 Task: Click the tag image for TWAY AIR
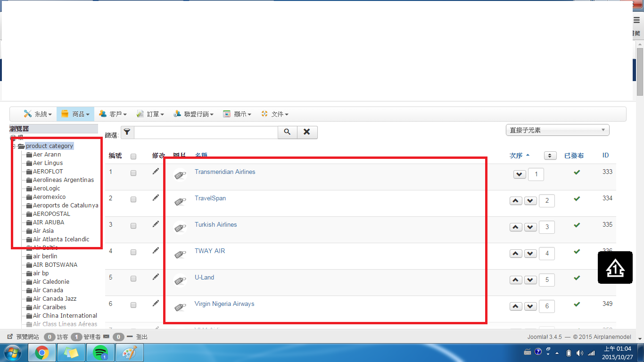tap(180, 254)
